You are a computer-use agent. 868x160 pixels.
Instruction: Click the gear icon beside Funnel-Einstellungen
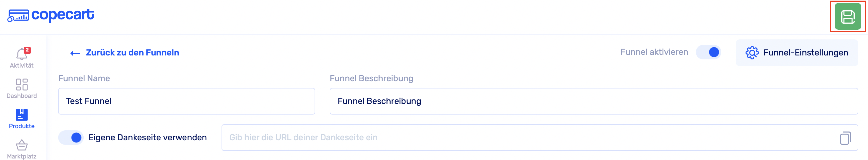pyautogui.click(x=752, y=53)
